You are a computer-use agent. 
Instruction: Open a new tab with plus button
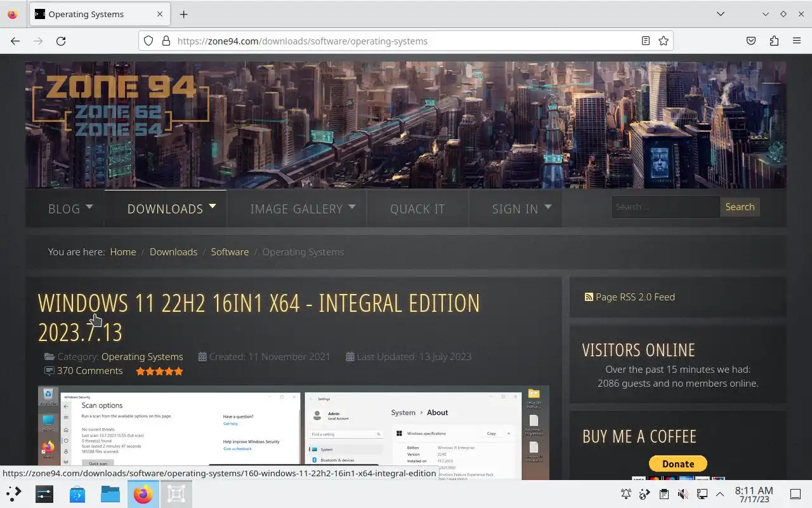[183, 14]
